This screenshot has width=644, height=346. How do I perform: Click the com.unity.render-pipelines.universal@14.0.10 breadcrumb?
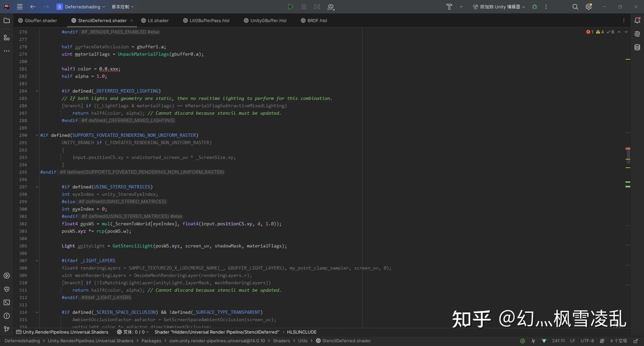pyautogui.click(x=217, y=341)
